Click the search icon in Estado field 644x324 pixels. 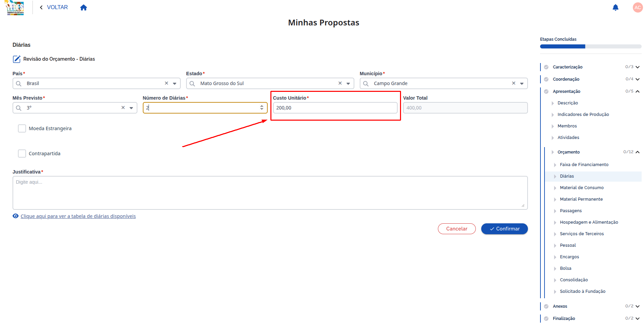coord(192,83)
